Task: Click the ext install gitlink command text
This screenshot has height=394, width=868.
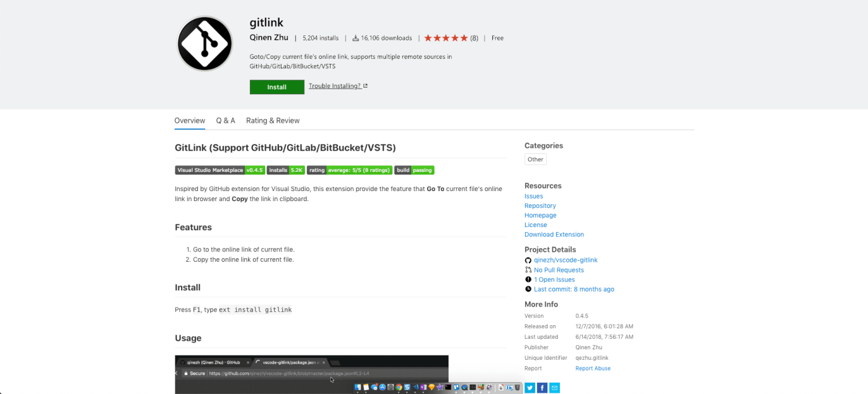Action: [x=255, y=310]
